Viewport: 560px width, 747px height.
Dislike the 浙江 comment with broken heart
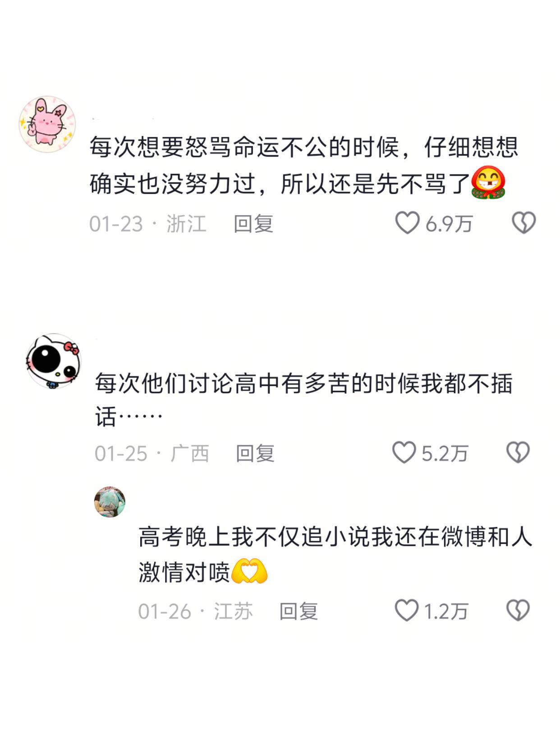(x=523, y=223)
